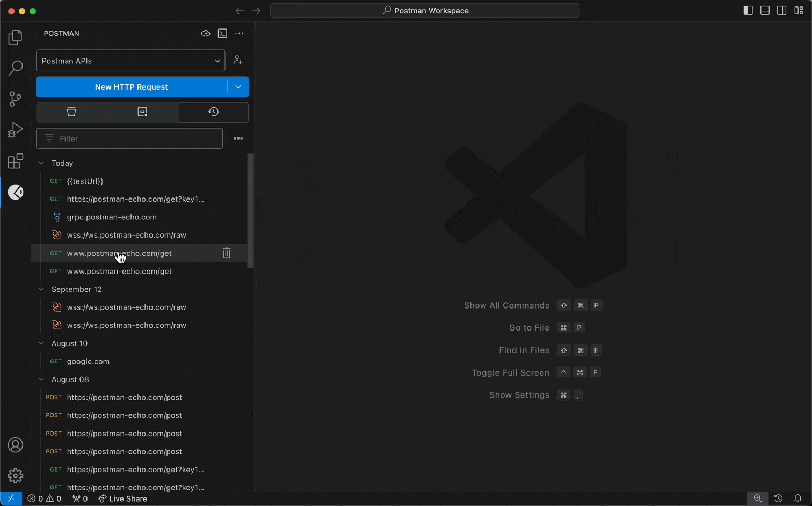Open the New HTTP Request dropdown arrow
The width and height of the screenshot is (812, 506).
(x=238, y=87)
